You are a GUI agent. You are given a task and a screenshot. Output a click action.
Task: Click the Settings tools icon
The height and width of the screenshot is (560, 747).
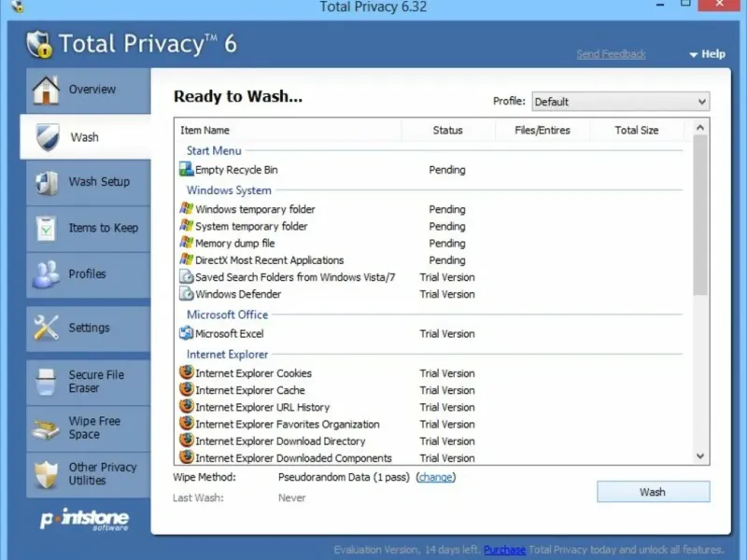pyautogui.click(x=46, y=328)
